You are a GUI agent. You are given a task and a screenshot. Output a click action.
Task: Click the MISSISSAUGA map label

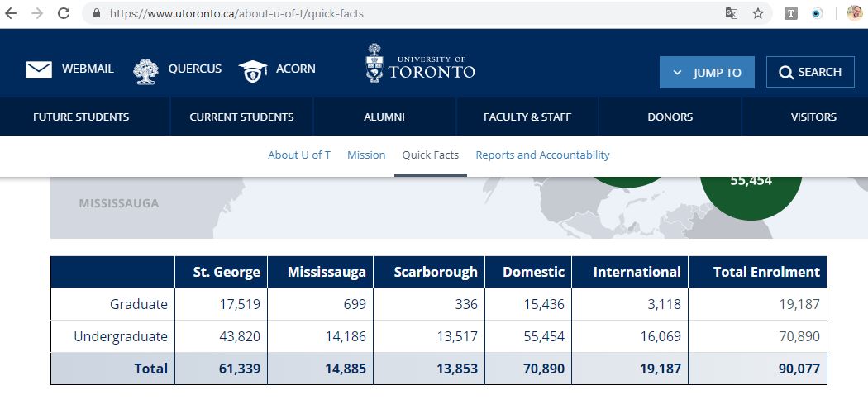[118, 203]
